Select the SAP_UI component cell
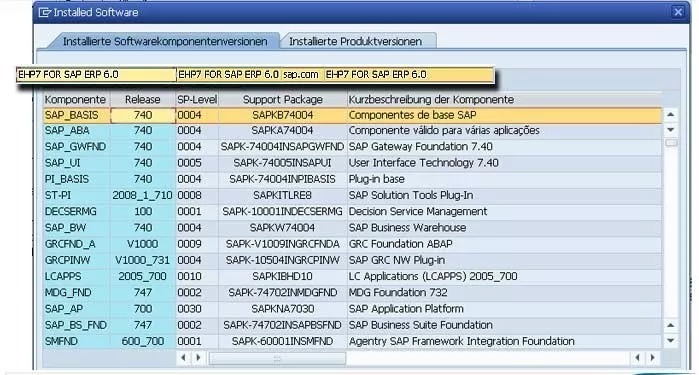This screenshot has height=375, width=699. pyautogui.click(x=76, y=163)
